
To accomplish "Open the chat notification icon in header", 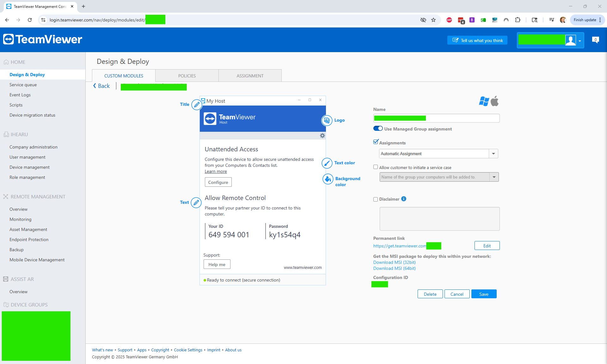I will point(595,40).
